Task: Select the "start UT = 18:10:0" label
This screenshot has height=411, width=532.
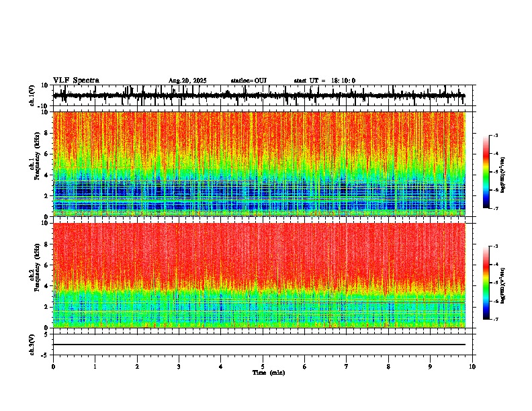Action: [324, 81]
